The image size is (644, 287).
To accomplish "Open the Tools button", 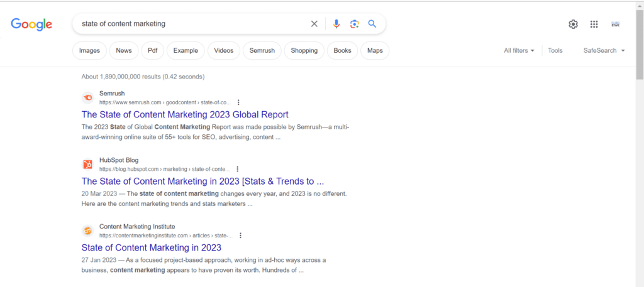I will pyautogui.click(x=555, y=50).
